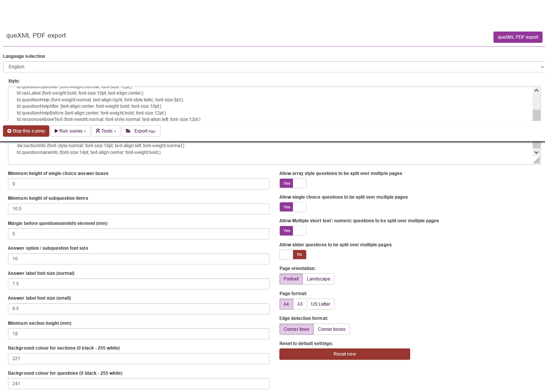Click the resize grip of the Style textarea
Screen dimensions: 545x392
coord(537,161)
